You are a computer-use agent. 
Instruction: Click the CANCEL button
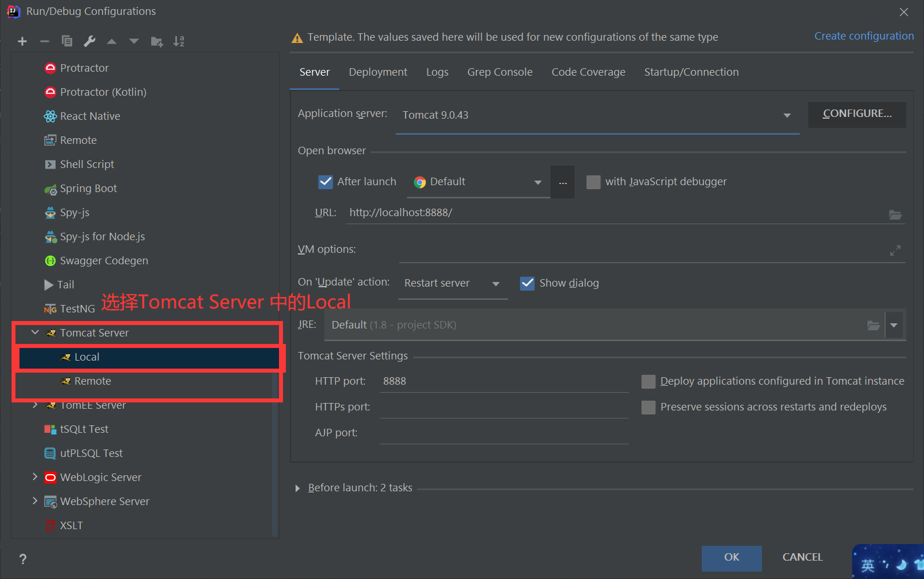[x=803, y=558]
